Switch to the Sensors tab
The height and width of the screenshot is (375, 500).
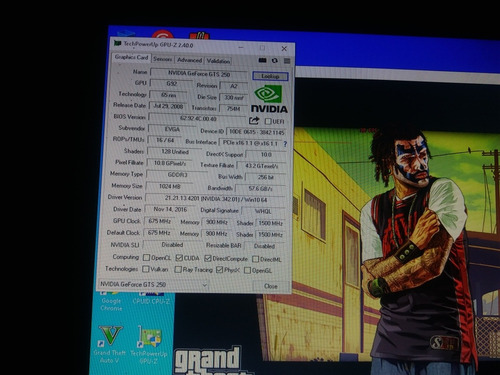pyautogui.click(x=163, y=59)
